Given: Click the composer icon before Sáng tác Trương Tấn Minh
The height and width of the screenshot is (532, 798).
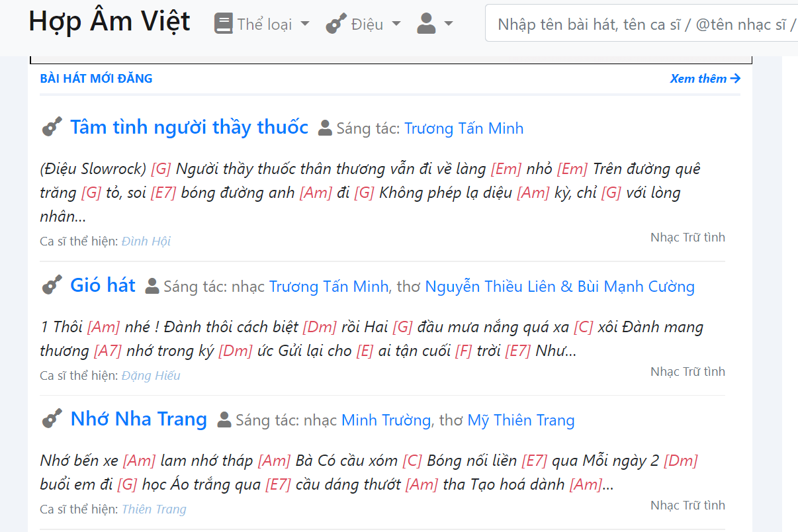Looking at the screenshot, I should (324, 127).
